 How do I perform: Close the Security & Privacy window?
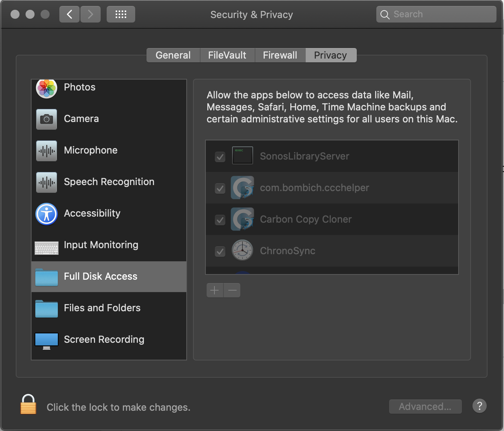[x=15, y=14]
